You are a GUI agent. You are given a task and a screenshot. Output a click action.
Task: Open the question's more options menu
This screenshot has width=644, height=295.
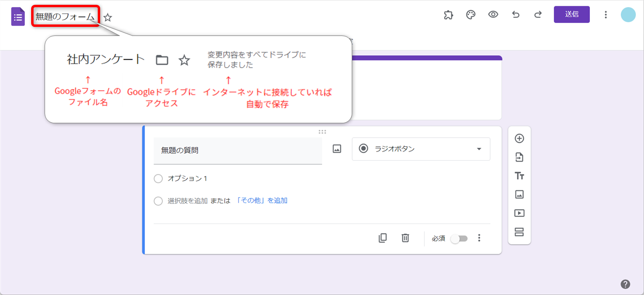point(479,238)
